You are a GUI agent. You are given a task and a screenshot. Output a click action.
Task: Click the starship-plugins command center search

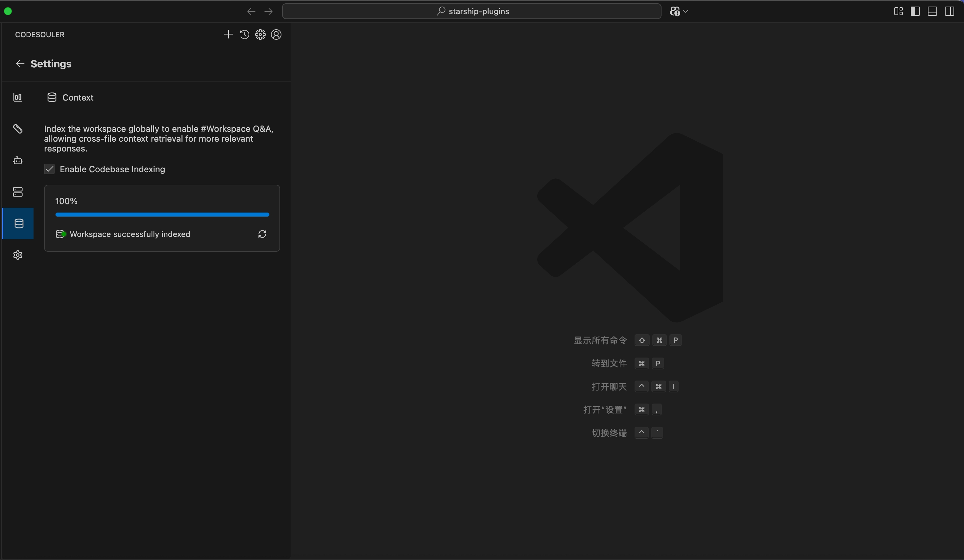pyautogui.click(x=471, y=12)
